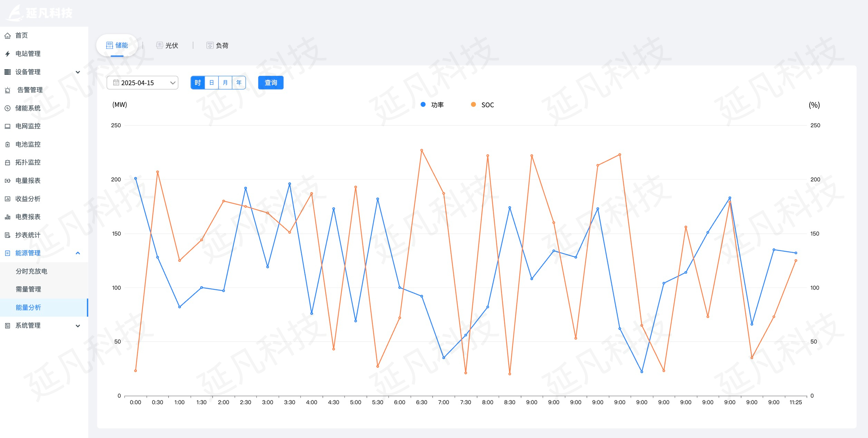Switch granularity to 年
Image resolution: width=868 pixels, height=438 pixels.
coord(239,83)
